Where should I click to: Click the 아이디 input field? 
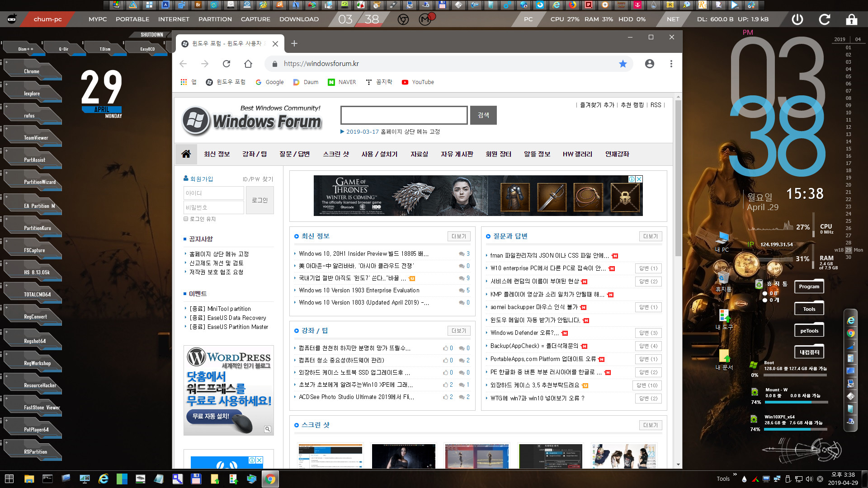214,193
